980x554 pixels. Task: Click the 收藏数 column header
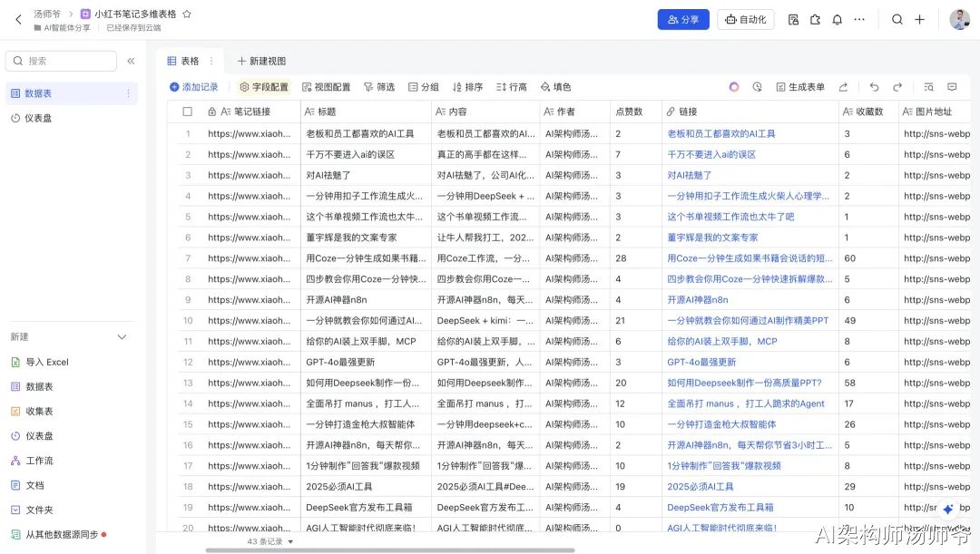click(x=868, y=112)
